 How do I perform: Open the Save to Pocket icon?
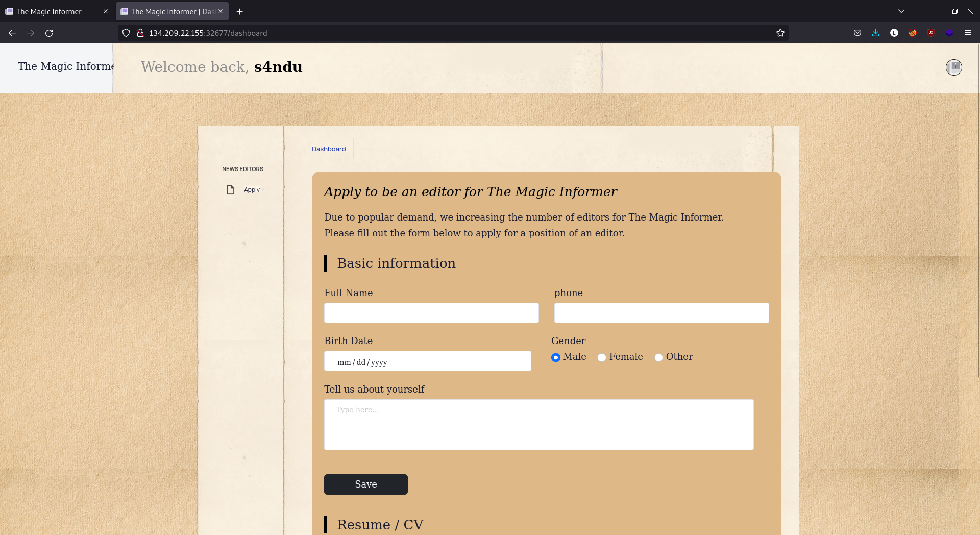coord(857,33)
